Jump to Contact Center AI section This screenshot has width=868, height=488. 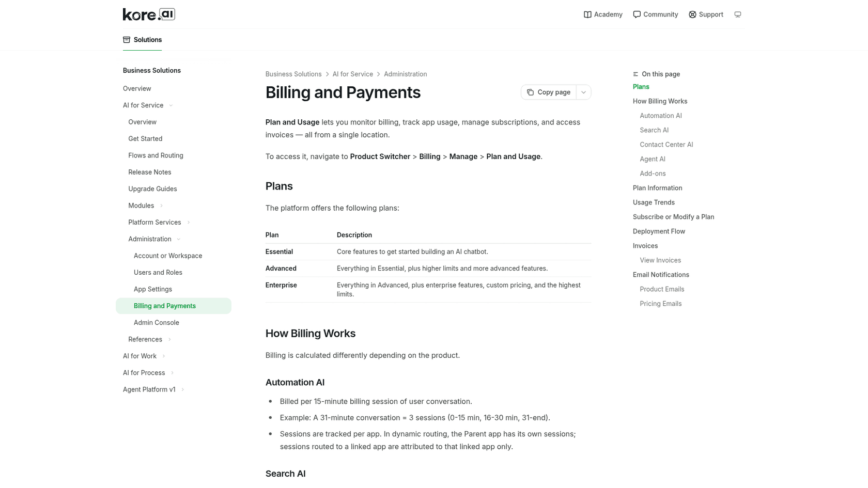pos(666,145)
